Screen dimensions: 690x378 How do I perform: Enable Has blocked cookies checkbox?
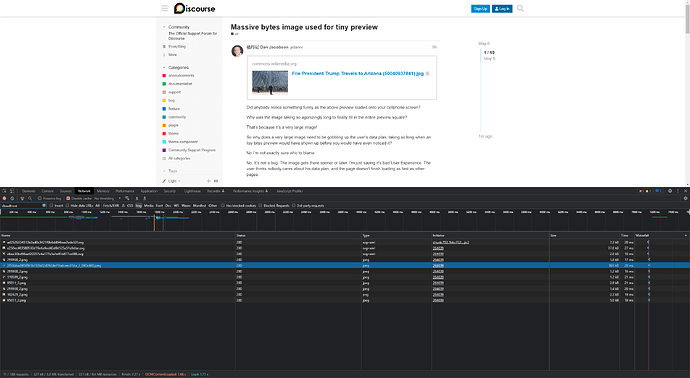(x=223, y=206)
